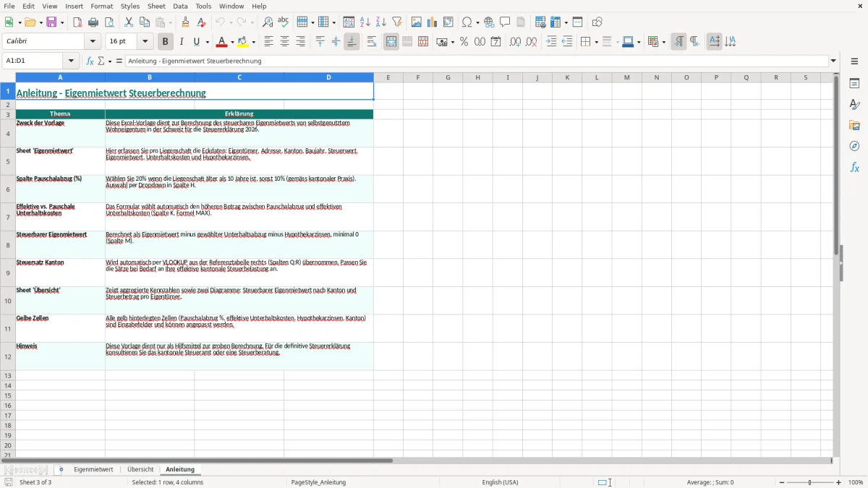The height and width of the screenshot is (488, 868).
Task: Select the 'Zweck der Vorlage' cell
Action: [60, 133]
